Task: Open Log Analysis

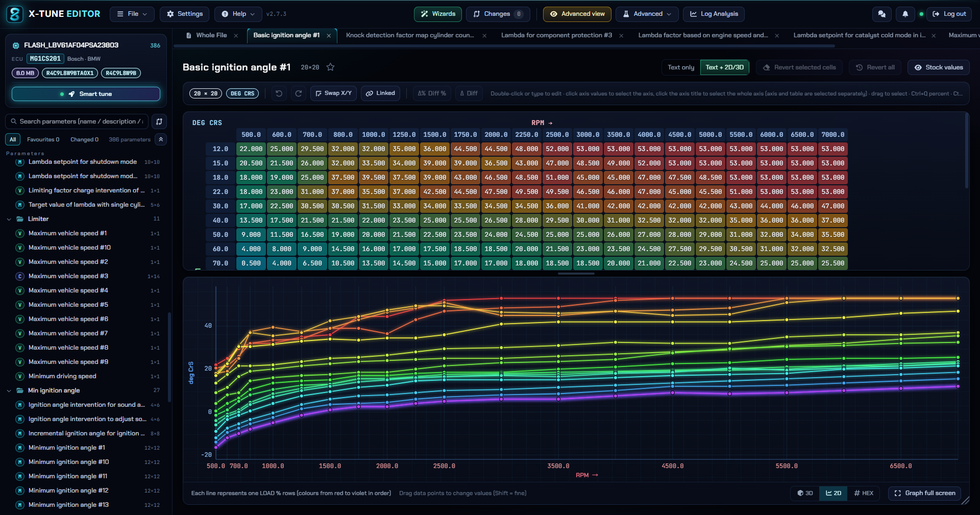Action: tap(714, 14)
